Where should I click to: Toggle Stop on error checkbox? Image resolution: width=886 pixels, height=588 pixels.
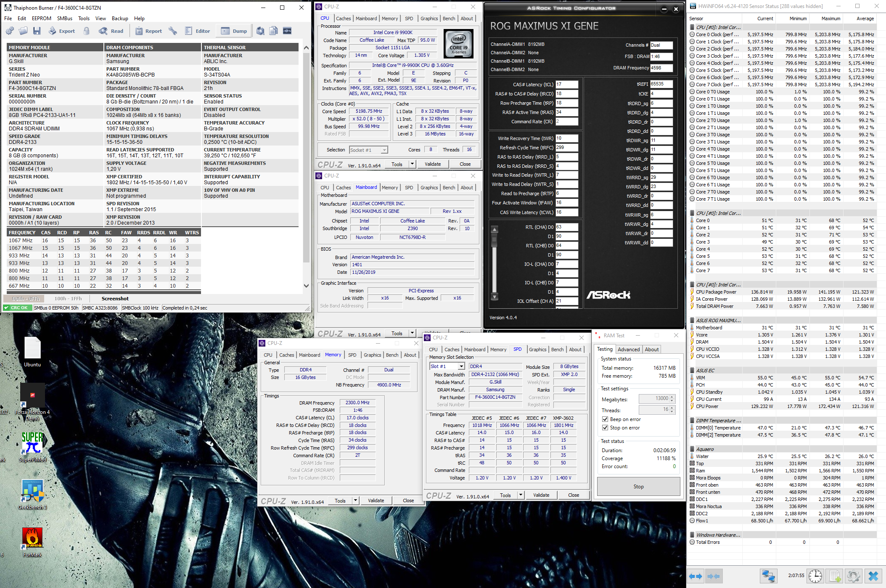[x=605, y=428]
